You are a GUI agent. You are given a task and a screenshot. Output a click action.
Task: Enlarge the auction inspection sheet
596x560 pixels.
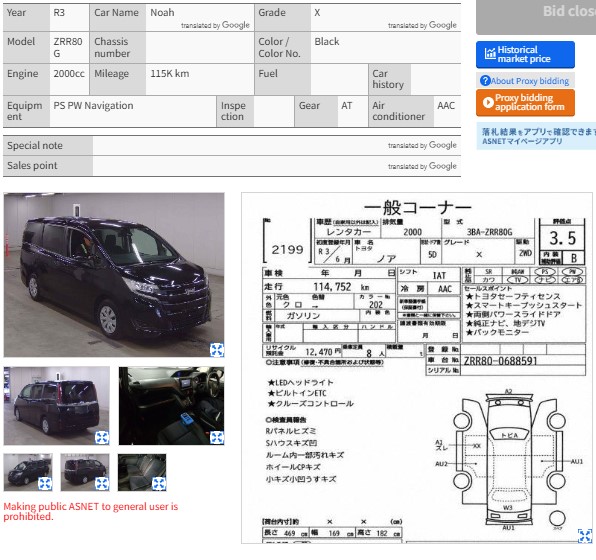click(x=585, y=536)
